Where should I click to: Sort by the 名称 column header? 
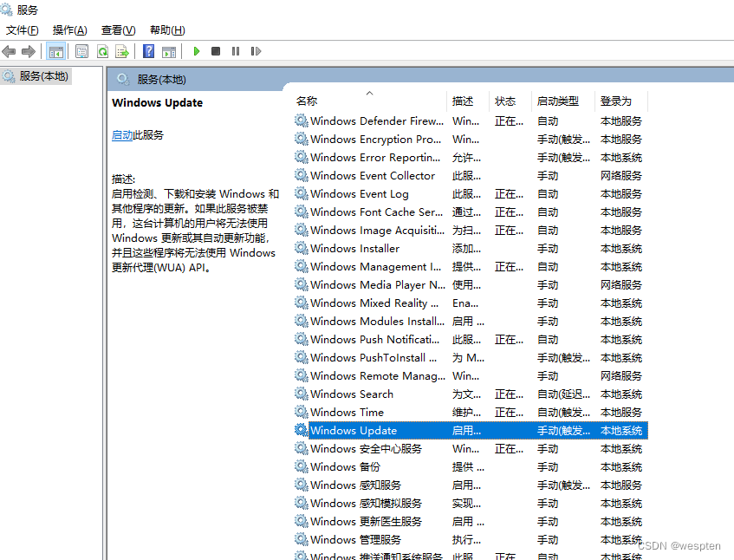click(x=307, y=101)
